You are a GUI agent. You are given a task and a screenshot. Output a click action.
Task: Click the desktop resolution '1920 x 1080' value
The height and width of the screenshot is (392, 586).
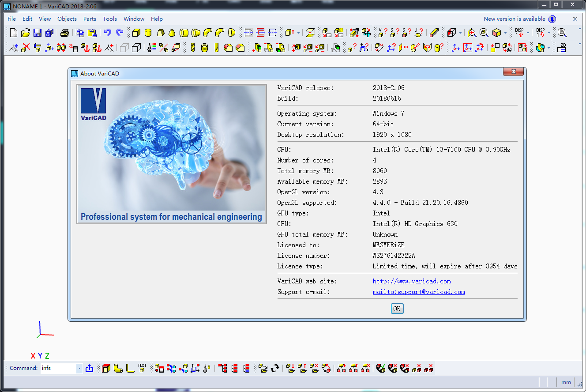[392, 135]
